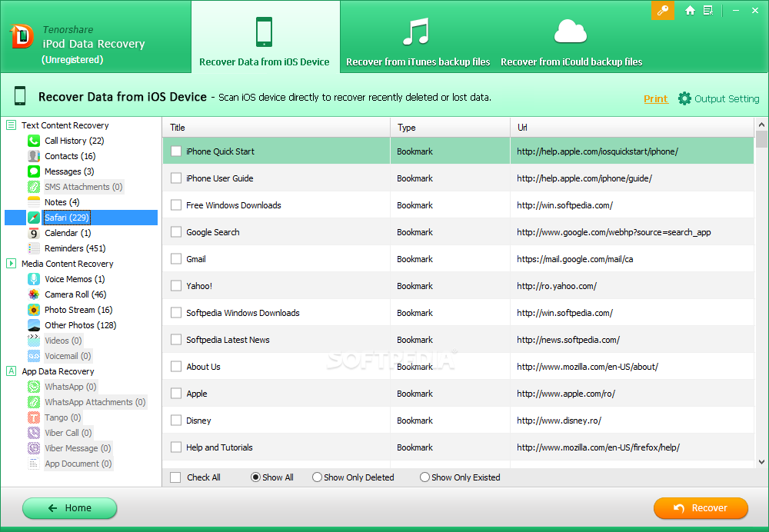The image size is (769, 532).
Task: Click the Notes icon
Action: [x=34, y=202]
